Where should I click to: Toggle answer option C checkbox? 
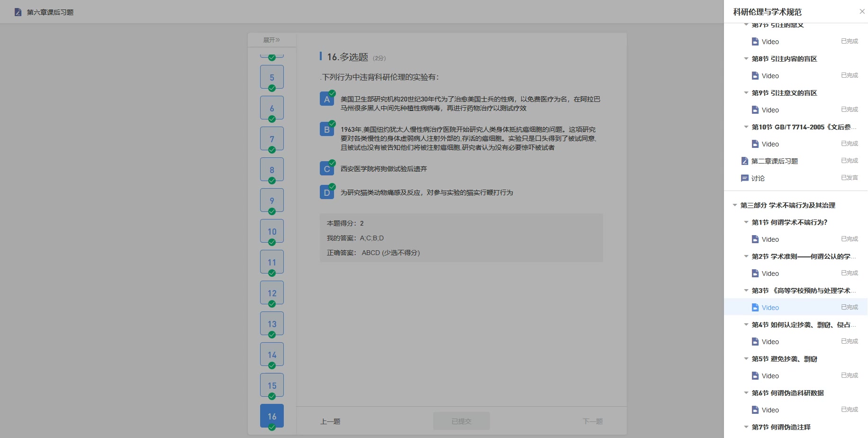click(327, 169)
